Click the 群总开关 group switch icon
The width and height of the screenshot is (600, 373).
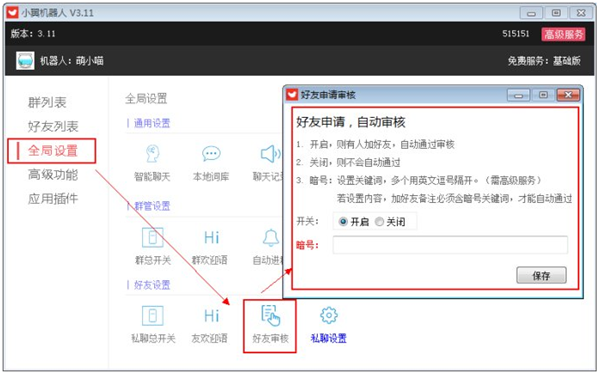152,238
